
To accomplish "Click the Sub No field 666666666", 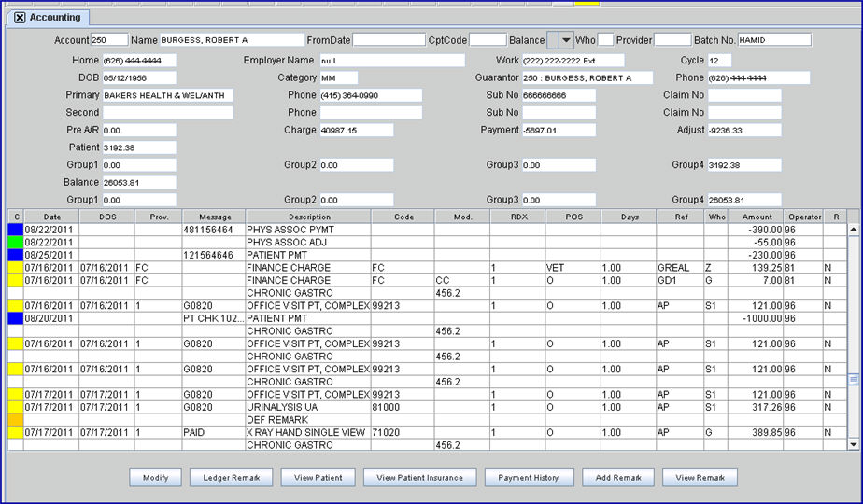I will click(x=559, y=95).
